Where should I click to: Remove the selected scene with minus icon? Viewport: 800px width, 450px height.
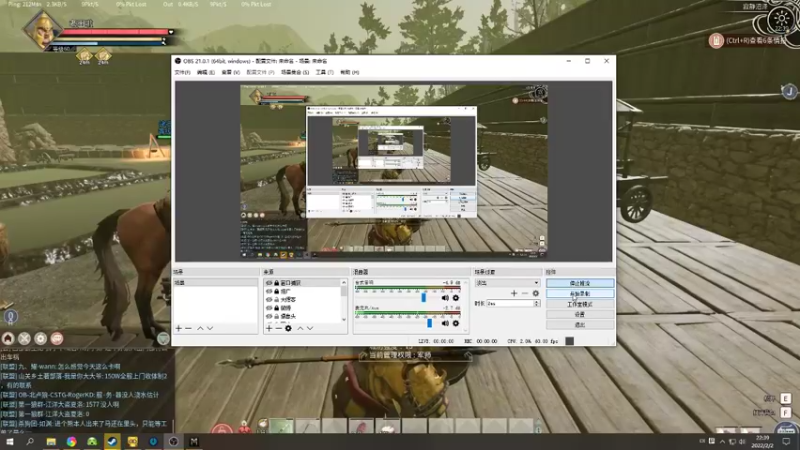point(188,328)
